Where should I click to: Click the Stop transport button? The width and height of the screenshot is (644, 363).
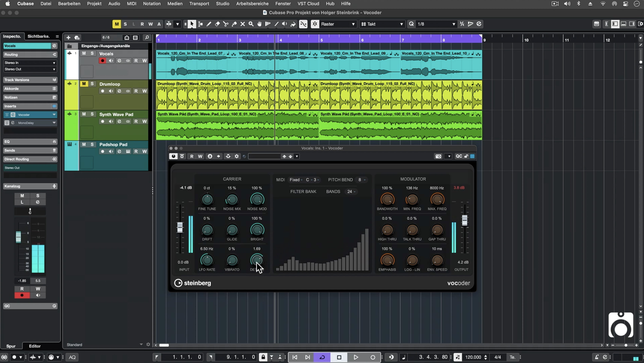coord(339,357)
